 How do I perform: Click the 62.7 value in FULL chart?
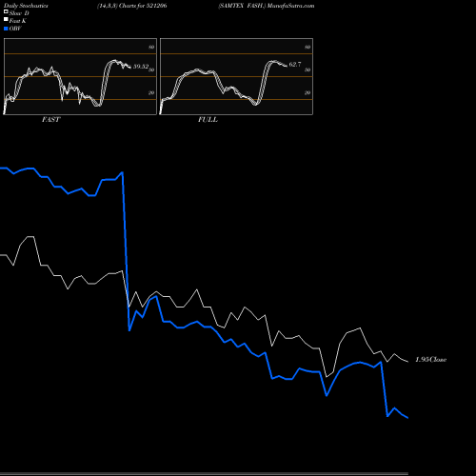point(295,65)
